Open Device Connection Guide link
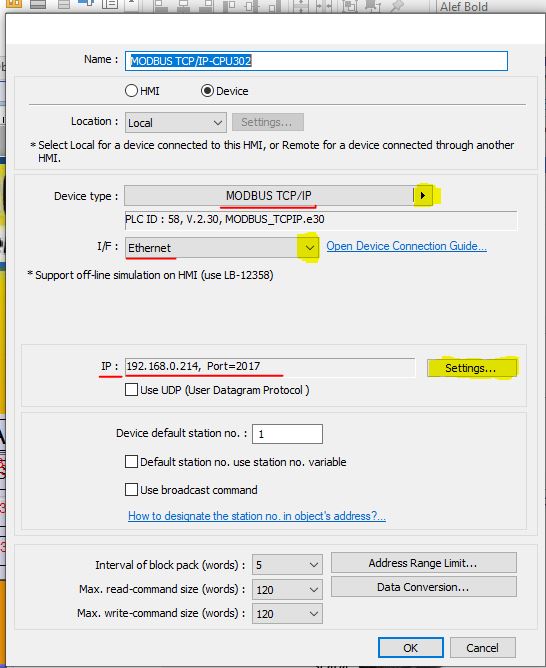The height and width of the screenshot is (668, 546). 406,246
